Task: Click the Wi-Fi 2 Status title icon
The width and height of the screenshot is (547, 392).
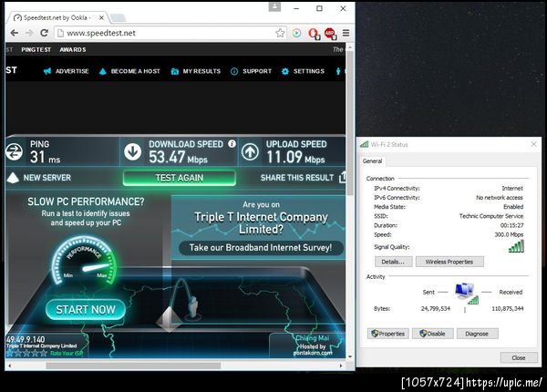Action: (364, 144)
